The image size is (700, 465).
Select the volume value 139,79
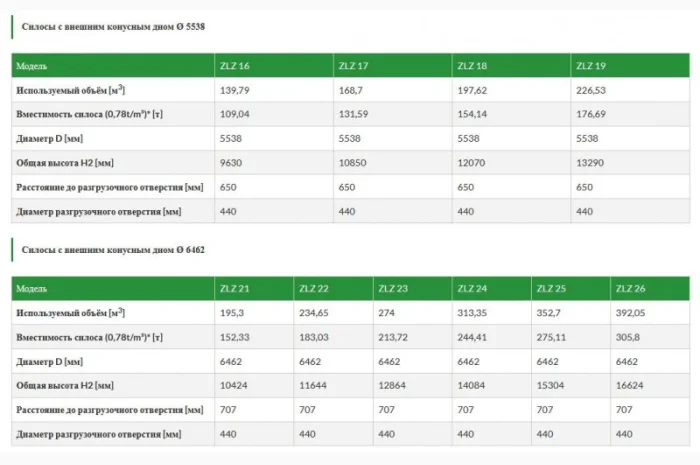(234, 90)
